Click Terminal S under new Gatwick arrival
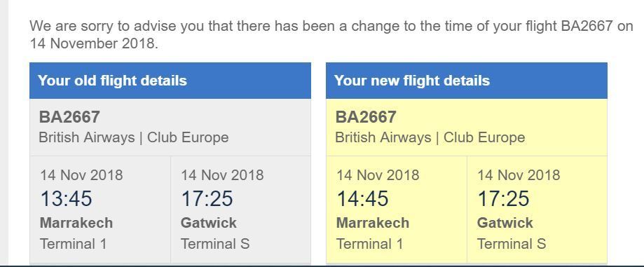The image size is (644, 267). (512, 244)
